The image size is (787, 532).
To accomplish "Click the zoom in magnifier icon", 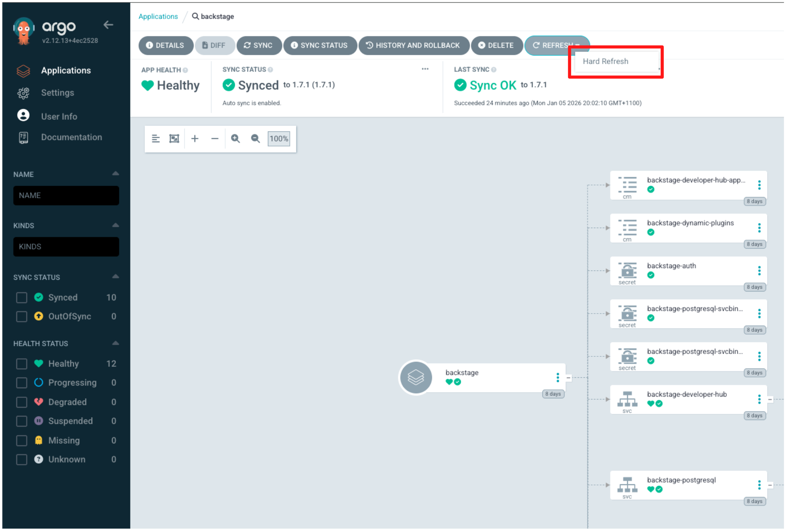I will (235, 139).
